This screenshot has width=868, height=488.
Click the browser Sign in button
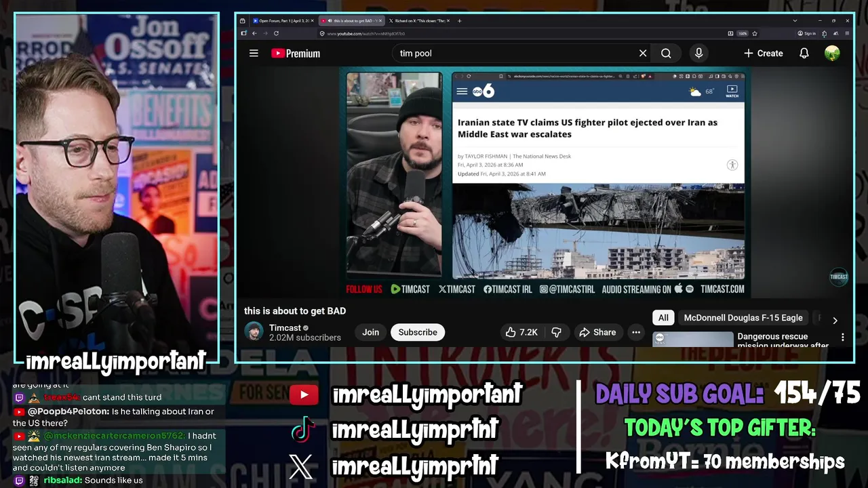pos(806,33)
